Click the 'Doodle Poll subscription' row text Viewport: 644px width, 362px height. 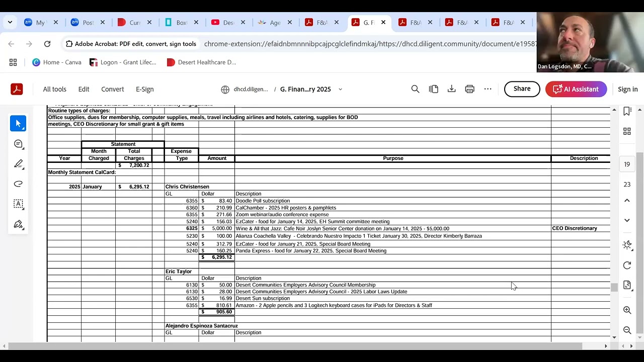pos(263,201)
